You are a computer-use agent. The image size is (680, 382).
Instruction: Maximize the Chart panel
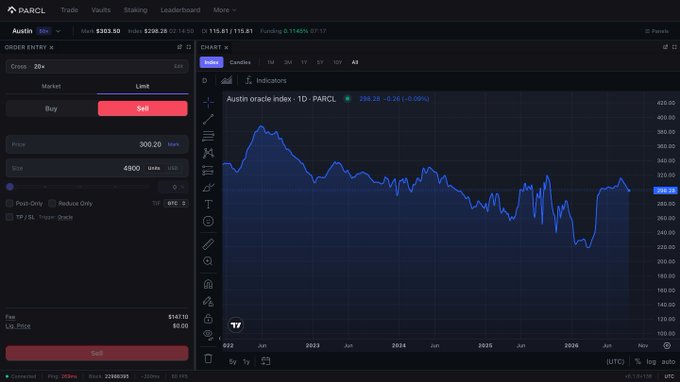[674, 47]
